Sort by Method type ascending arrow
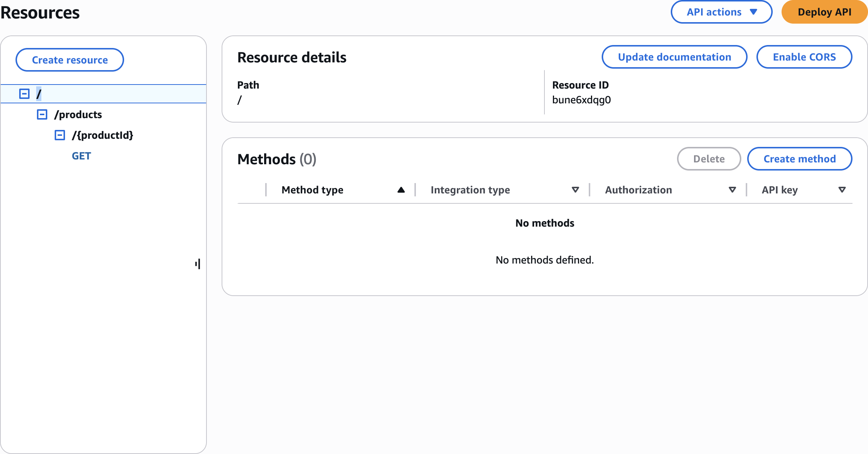This screenshot has height=454, width=868. 401,190
